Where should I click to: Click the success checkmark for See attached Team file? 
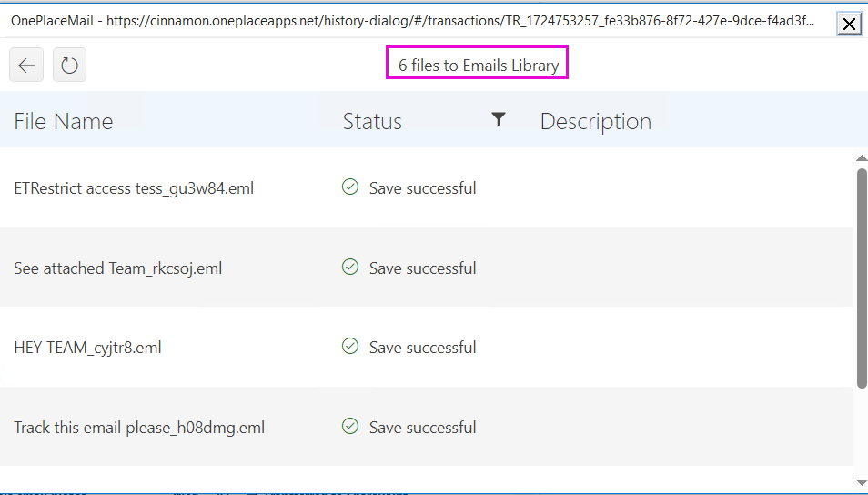(349, 268)
